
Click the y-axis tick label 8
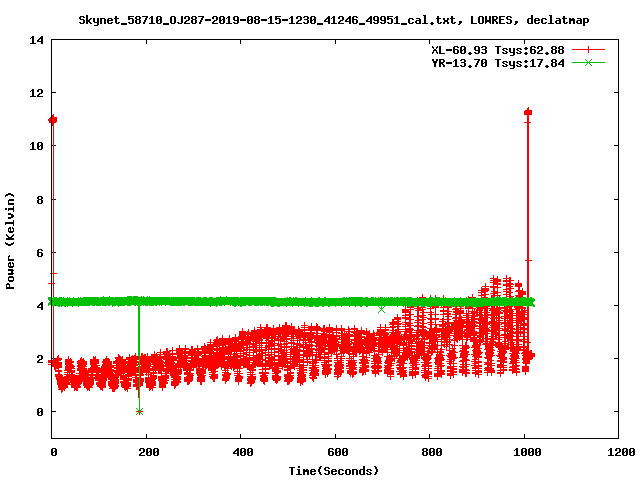click(40, 200)
